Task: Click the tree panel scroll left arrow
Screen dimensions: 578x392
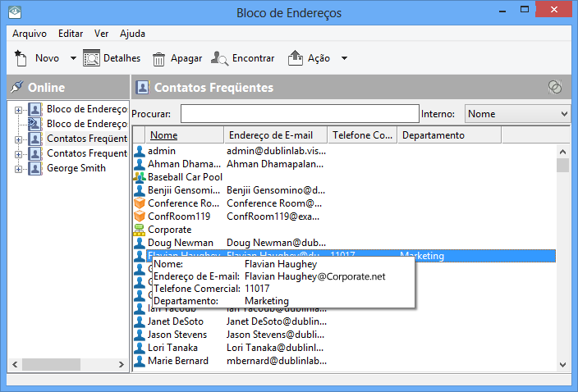Action: pyautogui.click(x=15, y=364)
